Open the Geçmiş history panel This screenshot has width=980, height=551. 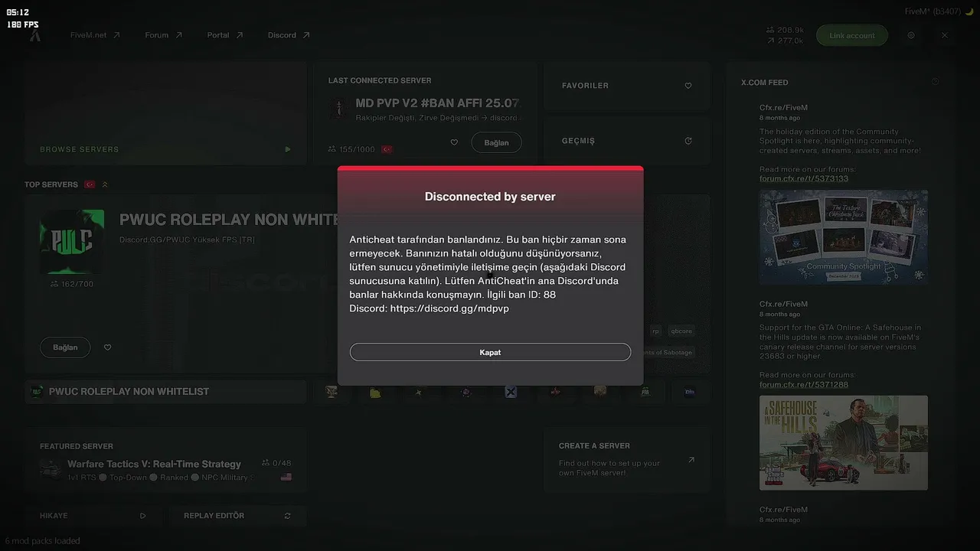point(626,141)
